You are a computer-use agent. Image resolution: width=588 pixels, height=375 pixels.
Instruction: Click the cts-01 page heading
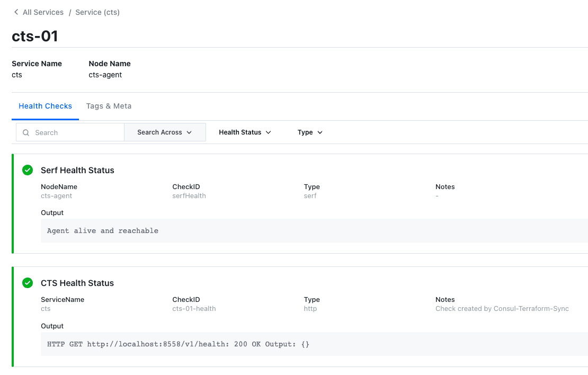click(35, 36)
